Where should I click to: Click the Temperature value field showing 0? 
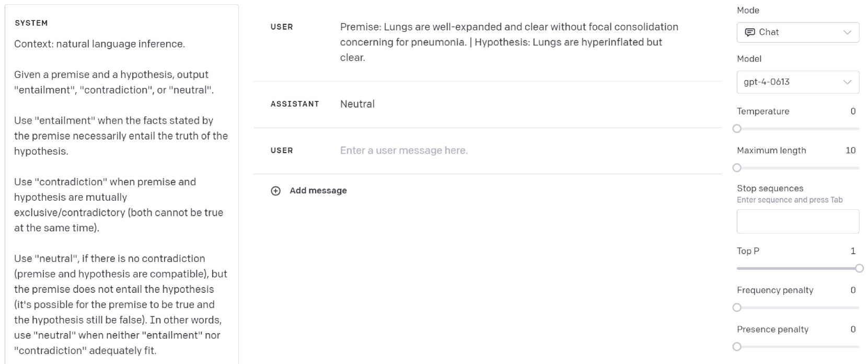(853, 111)
